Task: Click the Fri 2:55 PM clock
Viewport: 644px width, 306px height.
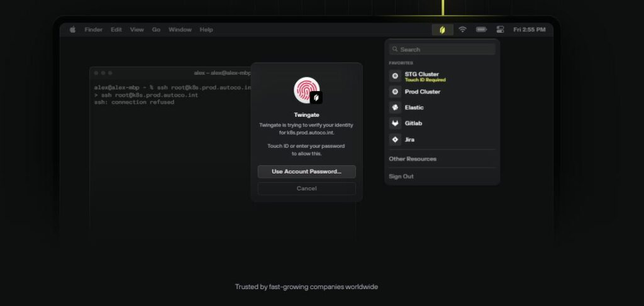Action: [x=530, y=30]
